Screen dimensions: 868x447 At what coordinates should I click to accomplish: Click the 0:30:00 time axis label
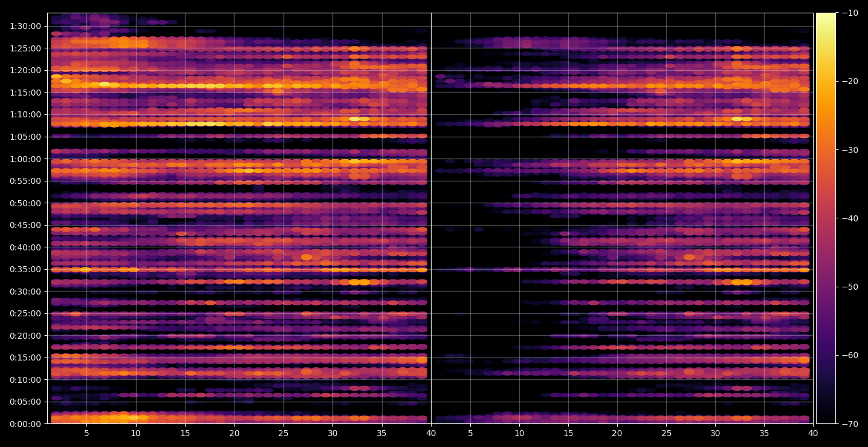pos(26,292)
